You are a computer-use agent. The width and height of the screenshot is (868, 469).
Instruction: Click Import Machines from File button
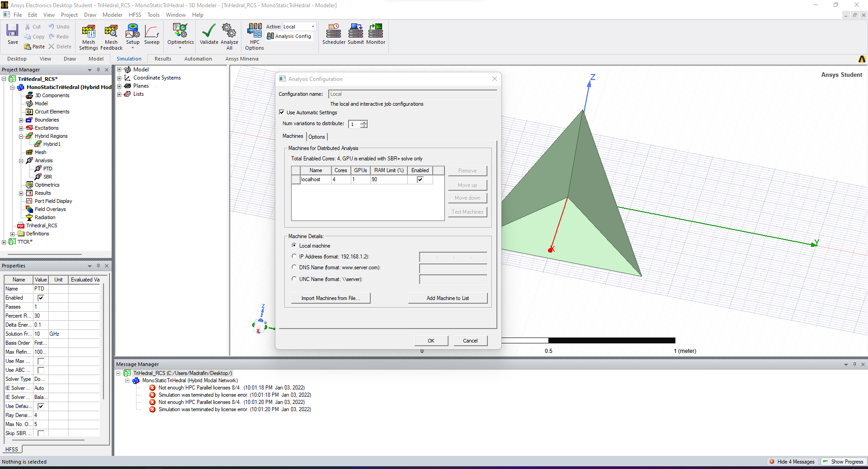click(x=330, y=298)
